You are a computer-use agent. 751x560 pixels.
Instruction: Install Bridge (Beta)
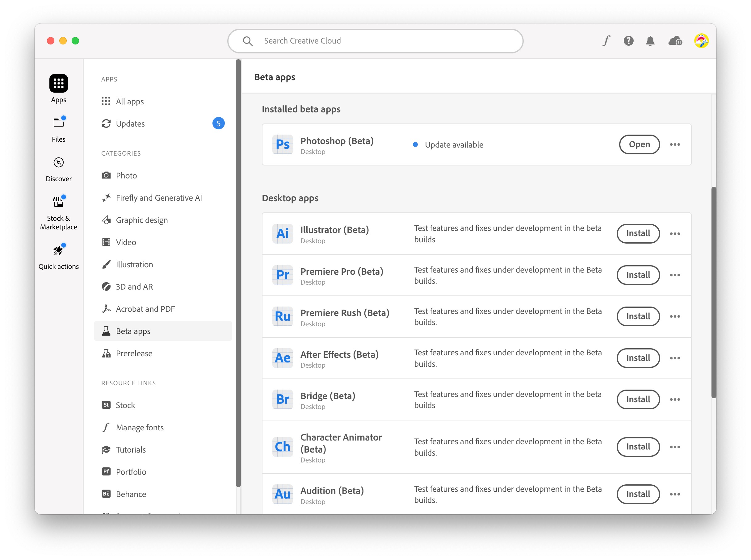(638, 399)
